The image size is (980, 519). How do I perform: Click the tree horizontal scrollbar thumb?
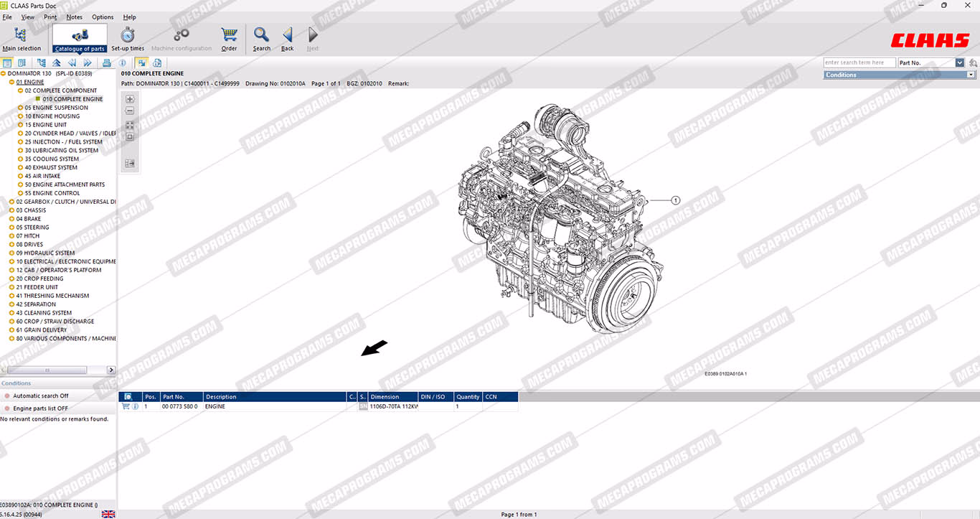coord(47,370)
